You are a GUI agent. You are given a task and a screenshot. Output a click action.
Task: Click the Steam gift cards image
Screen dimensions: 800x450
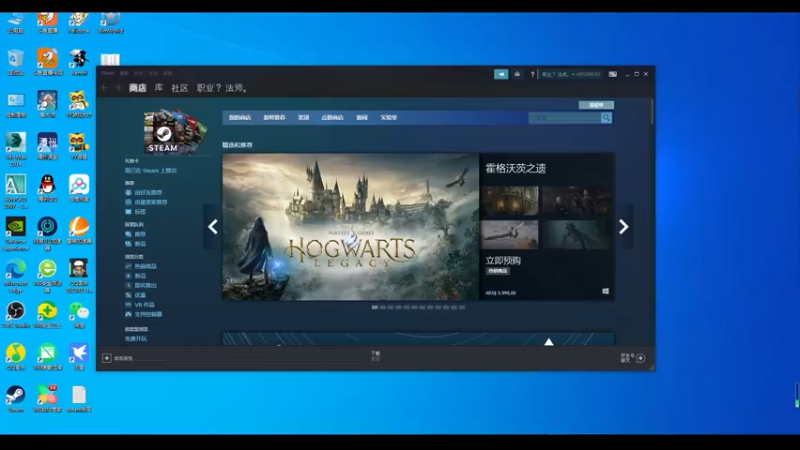[175, 132]
